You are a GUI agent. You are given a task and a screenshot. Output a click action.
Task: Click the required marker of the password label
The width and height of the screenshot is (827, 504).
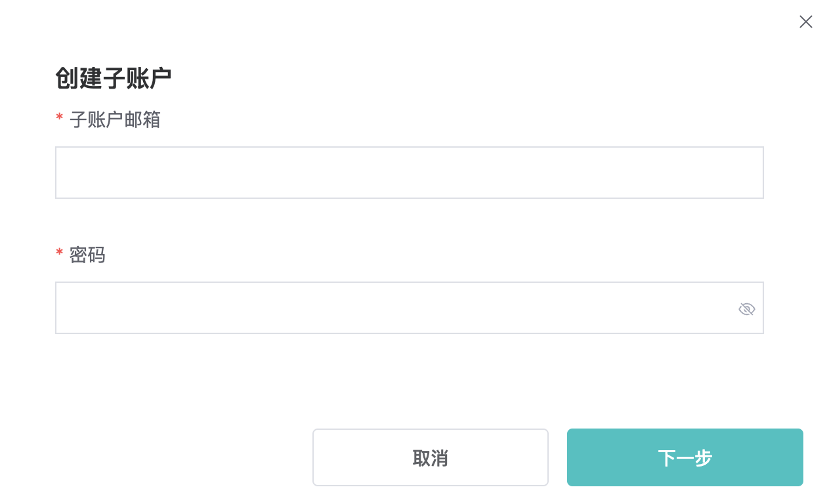59,253
